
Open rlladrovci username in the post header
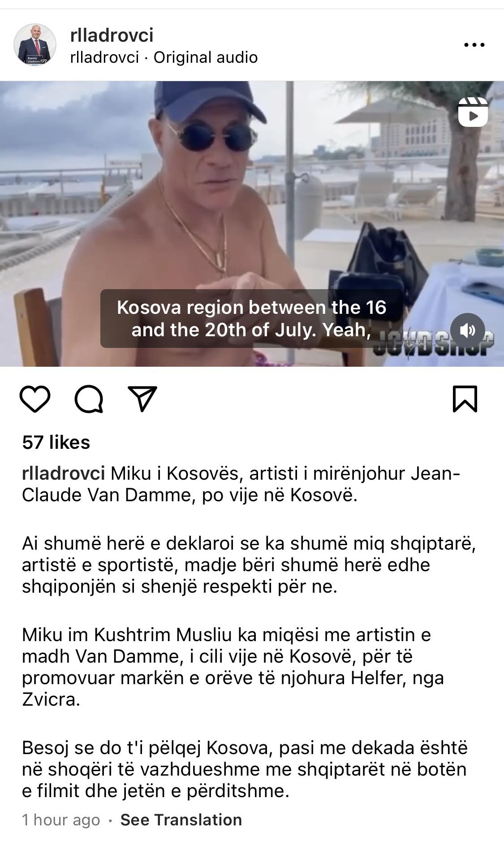click(112, 35)
